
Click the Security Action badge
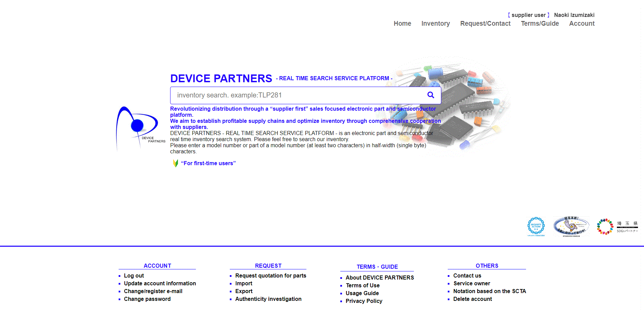click(536, 226)
